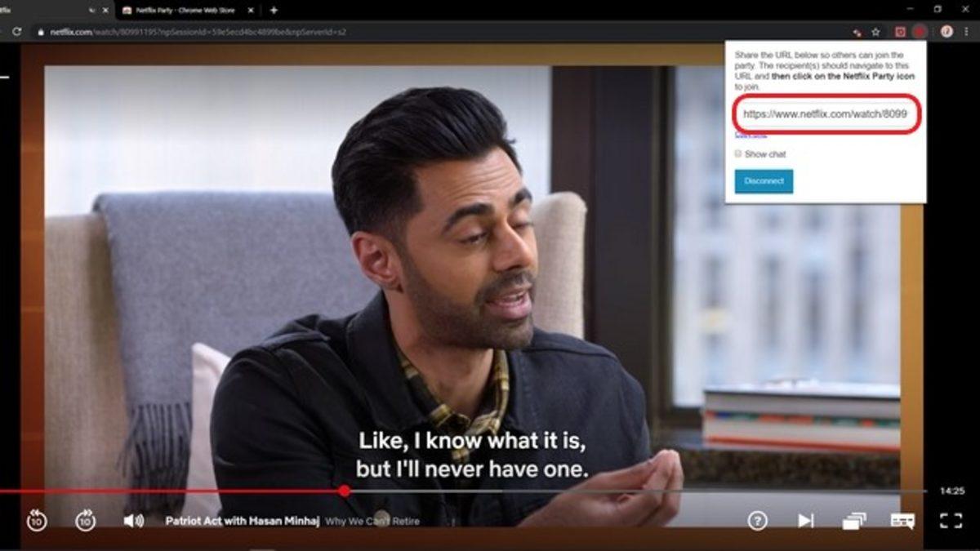
Task: Select the Netflix video tab
Action: [x=49, y=11]
